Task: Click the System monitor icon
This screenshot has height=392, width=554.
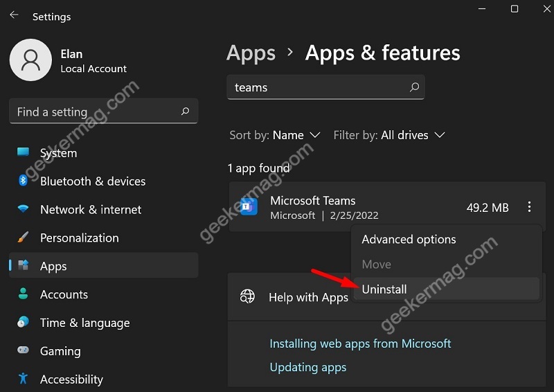Action: [24, 152]
